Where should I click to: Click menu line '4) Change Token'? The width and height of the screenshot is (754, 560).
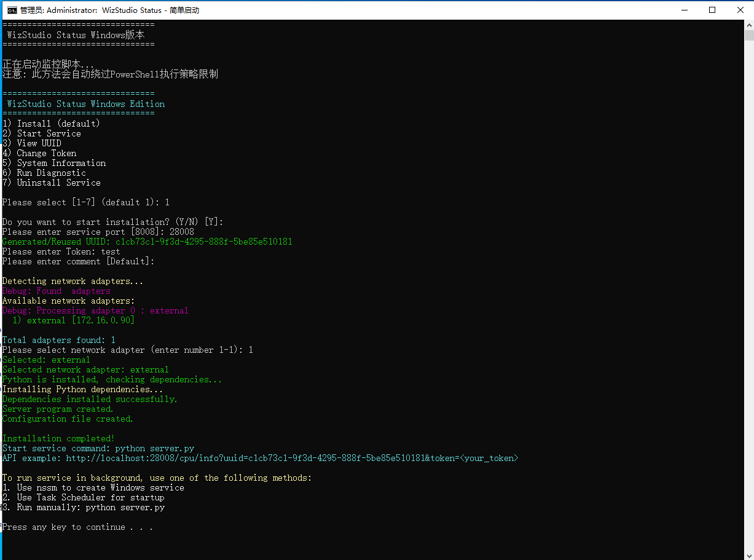[x=39, y=153]
